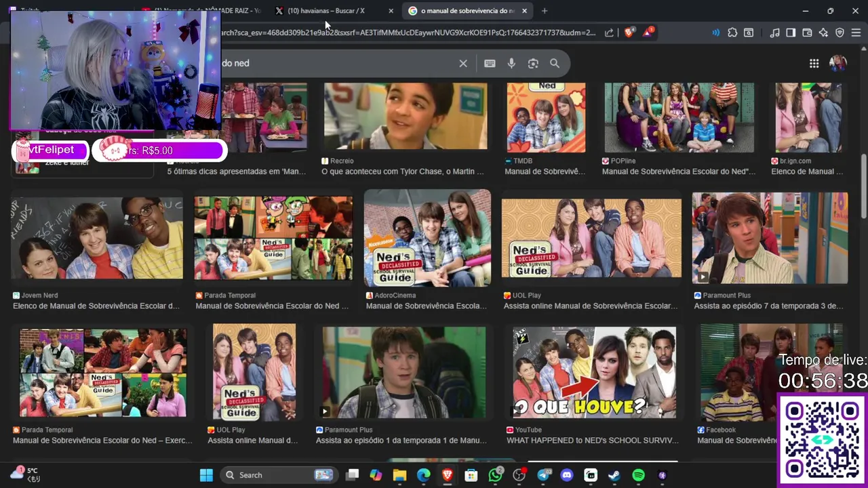Viewport: 868px width, 488px height.
Task: Launch Microsoft Edge from the taskbar
Action: pyautogui.click(x=423, y=475)
